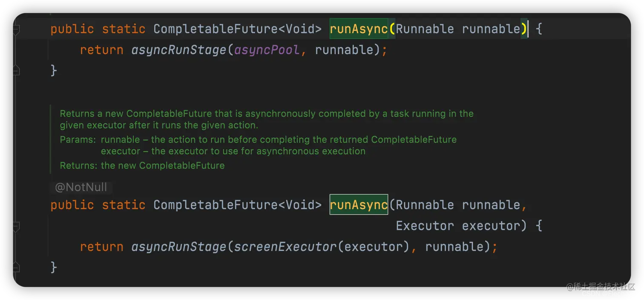Click Runnable type in the single-parameter signature

425,29
